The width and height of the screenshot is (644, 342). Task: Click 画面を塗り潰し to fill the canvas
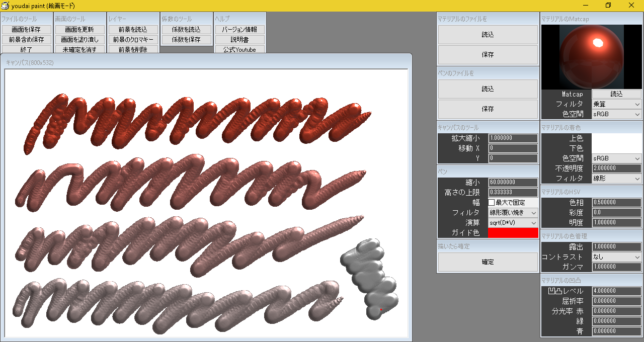79,40
